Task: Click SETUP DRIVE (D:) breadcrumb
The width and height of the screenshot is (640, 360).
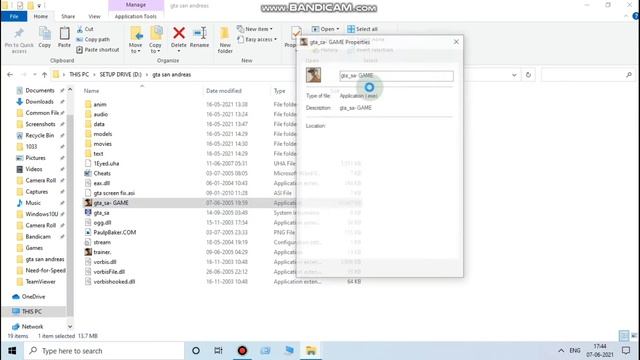Action: tap(120, 75)
